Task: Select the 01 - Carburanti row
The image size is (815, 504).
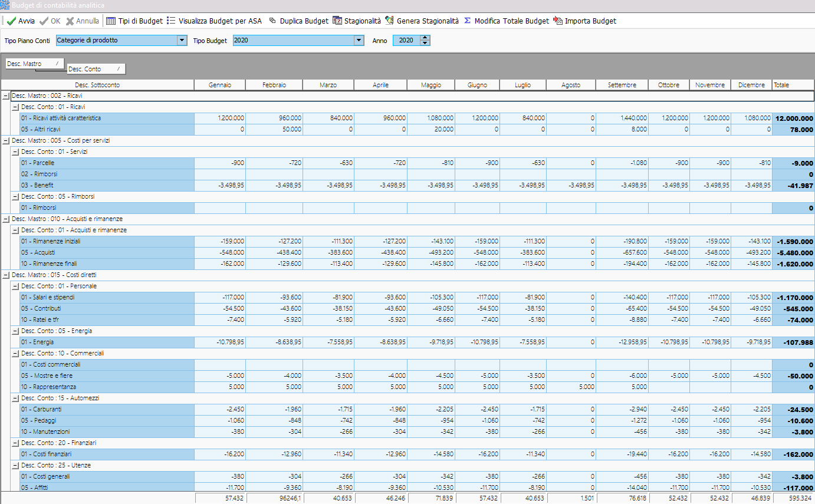Action: (416, 409)
